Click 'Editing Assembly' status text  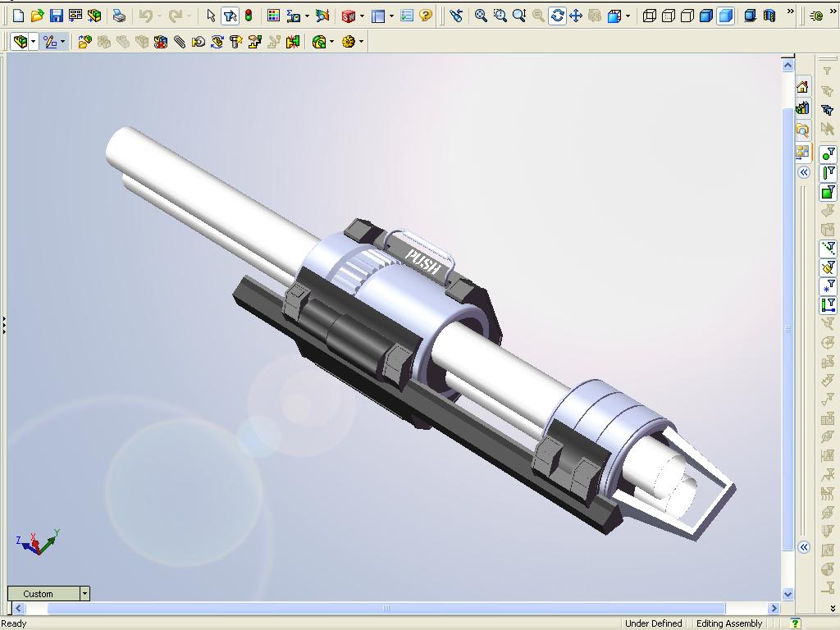pos(729,623)
